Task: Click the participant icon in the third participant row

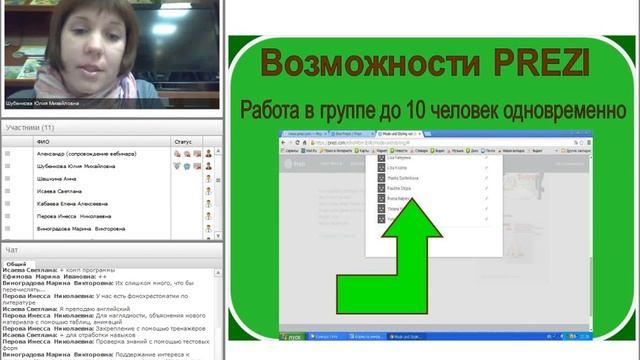Action: tap(209, 179)
